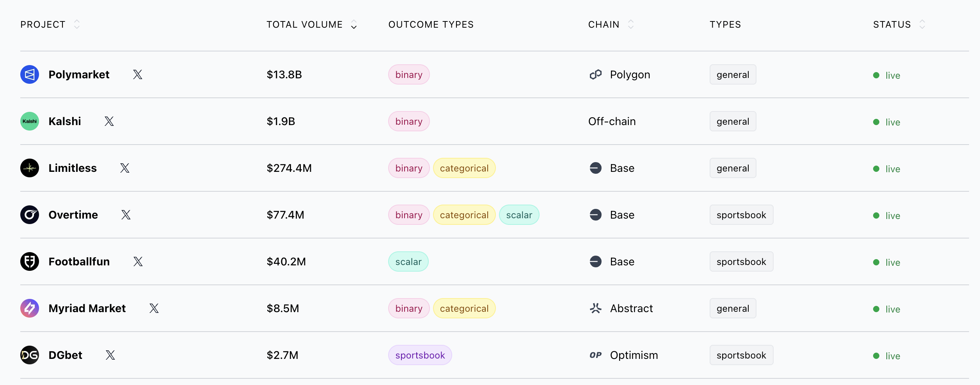Open the Limitless project name link
The width and height of the screenshot is (980, 385).
coord(73,168)
